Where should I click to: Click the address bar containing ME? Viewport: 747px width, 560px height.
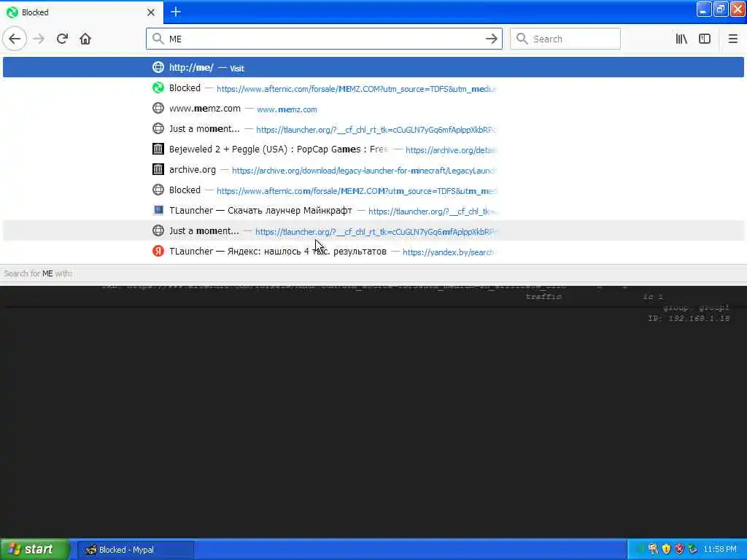[324, 39]
